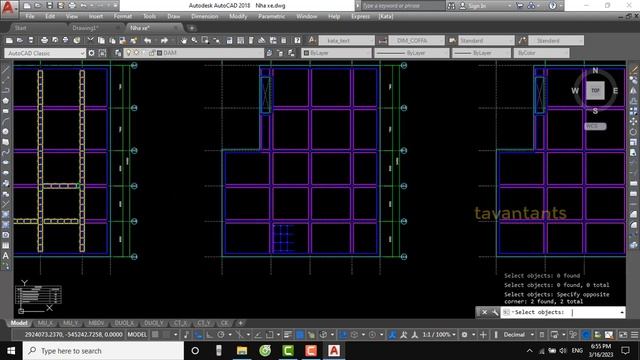Click the keyword search box in title bar

click(x=403, y=6)
